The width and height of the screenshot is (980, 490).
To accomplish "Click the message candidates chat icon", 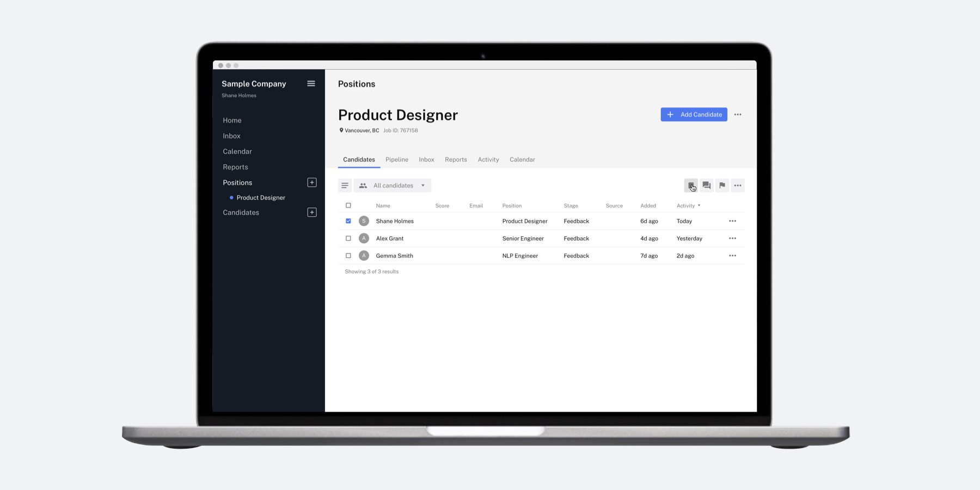I will pos(706,185).
